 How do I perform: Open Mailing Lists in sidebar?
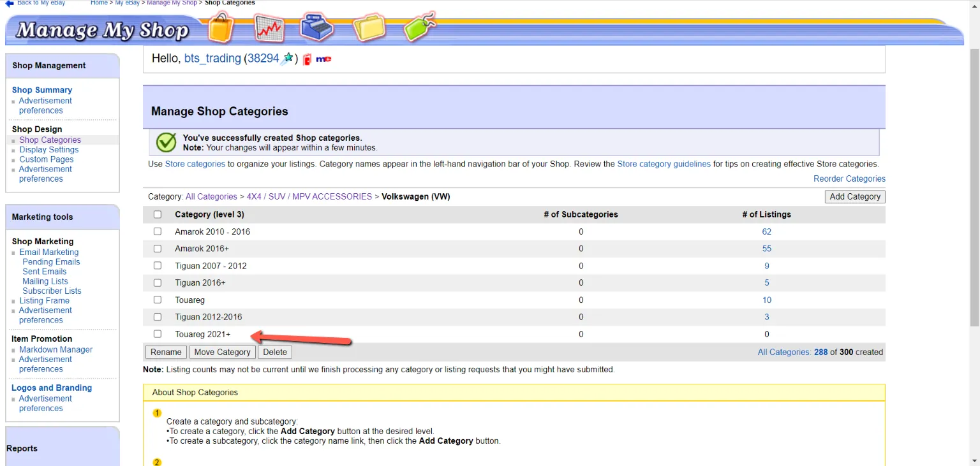point(45,281)
